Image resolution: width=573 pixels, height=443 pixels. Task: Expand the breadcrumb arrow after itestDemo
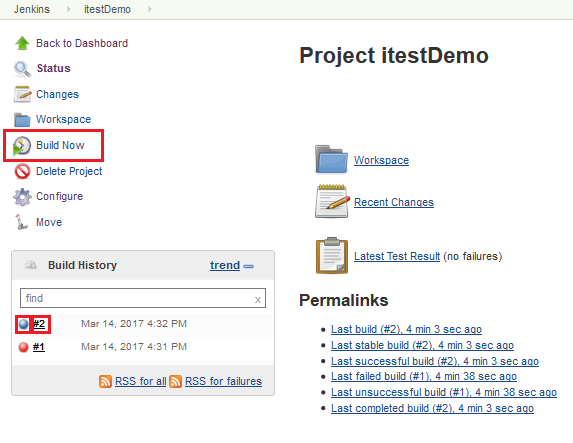point(149,9)
